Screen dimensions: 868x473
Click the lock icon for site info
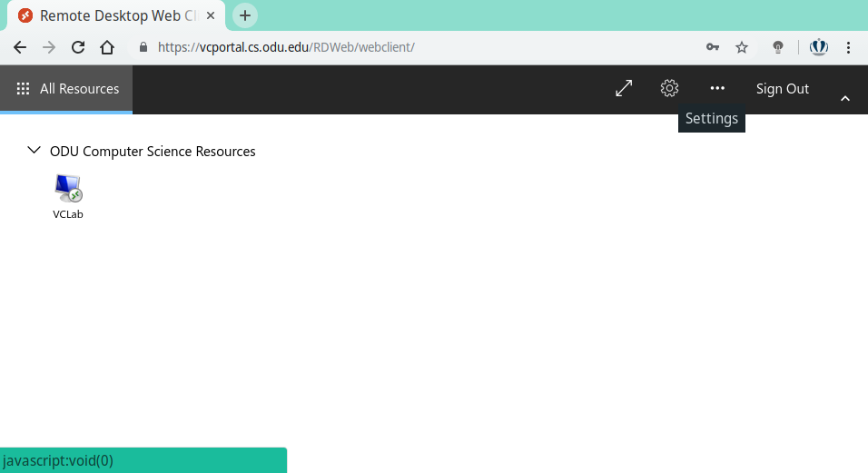143,47
